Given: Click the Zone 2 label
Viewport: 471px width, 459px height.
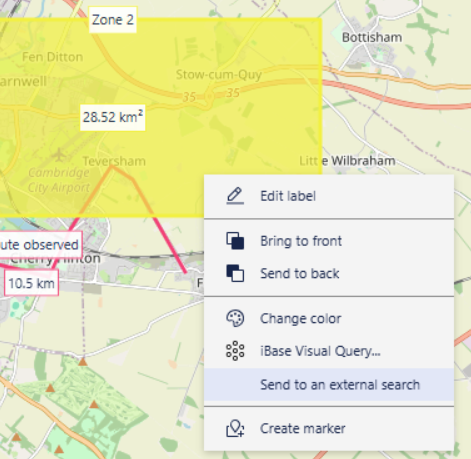Looking at the screenshot, I should pos(113,20).
